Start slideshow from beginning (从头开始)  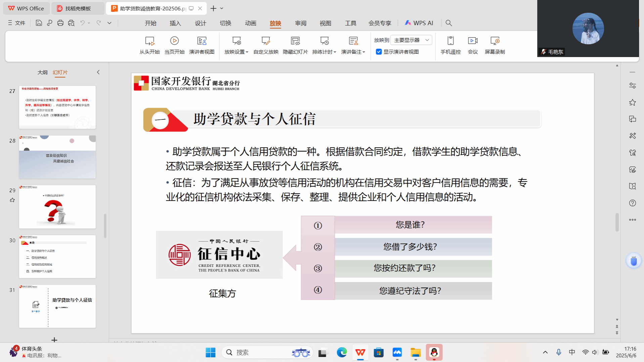[x=149, y=45]
